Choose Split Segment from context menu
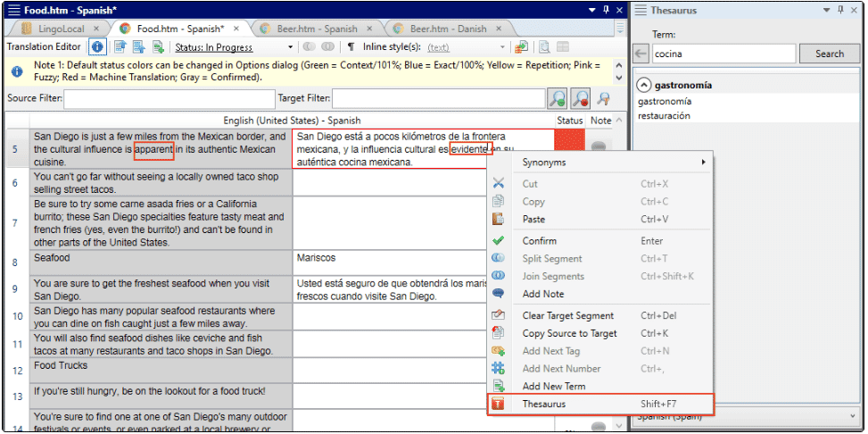This screenshot has height=434, width=868. (600, 259)
